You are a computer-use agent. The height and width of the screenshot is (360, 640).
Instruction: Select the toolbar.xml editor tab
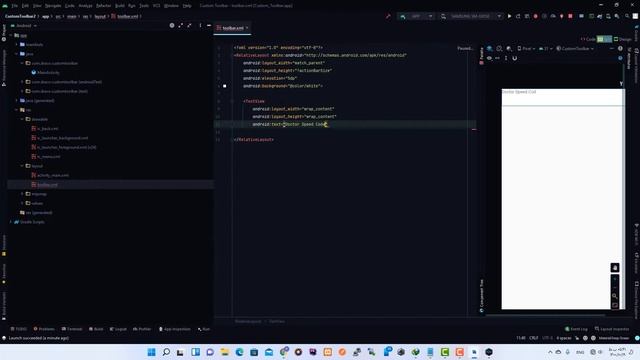pos(232,28)
